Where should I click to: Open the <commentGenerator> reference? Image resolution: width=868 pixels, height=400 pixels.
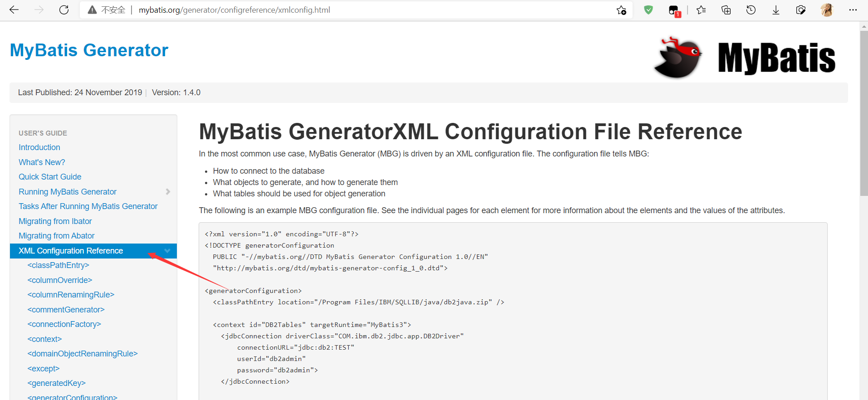point(66,310)
